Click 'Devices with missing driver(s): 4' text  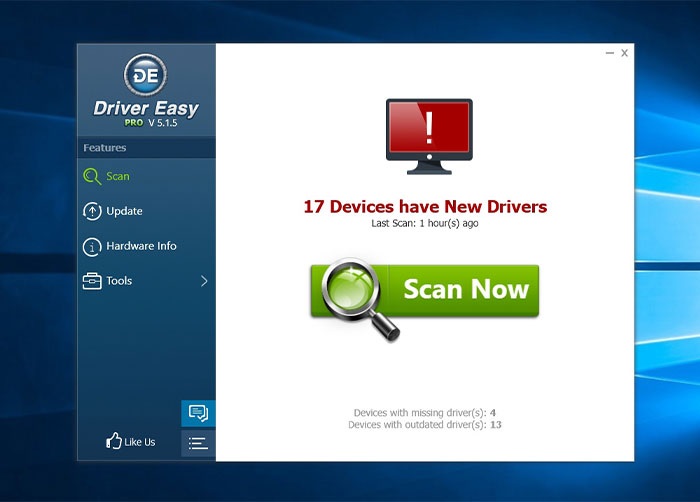[425, 413]
